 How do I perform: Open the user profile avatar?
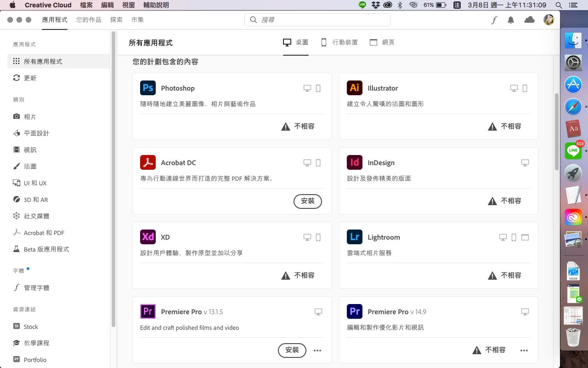pyautogui.click(x=548, y=20)
